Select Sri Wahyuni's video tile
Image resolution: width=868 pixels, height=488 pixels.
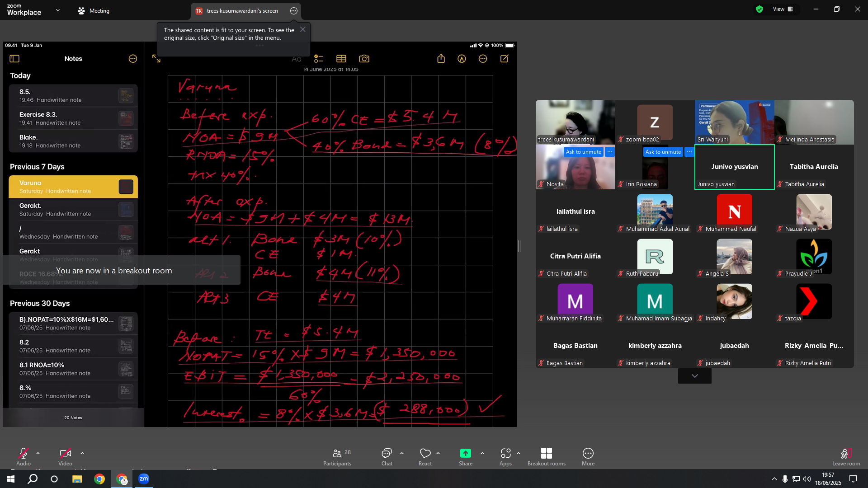pyautogui.click(x=735, y=122)
